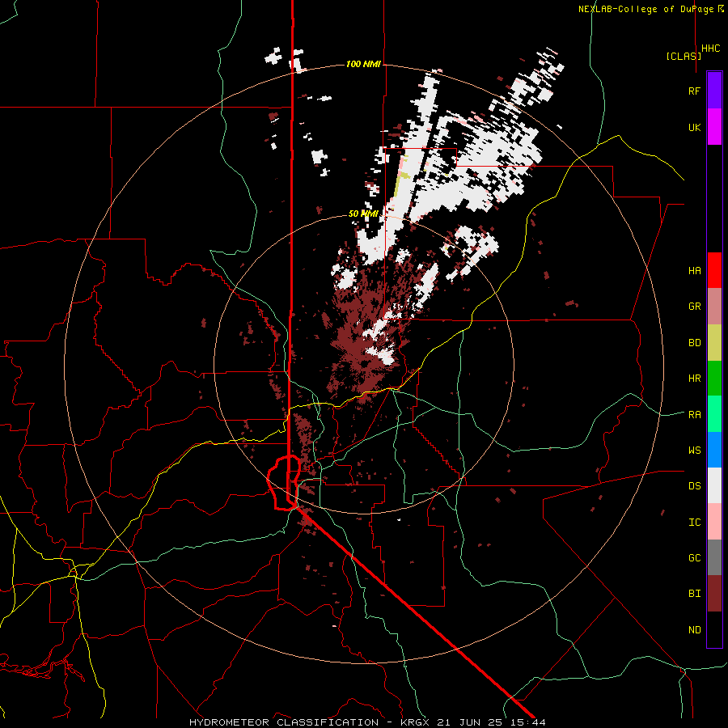Click the ND legend label
The image size is (728, 728).
click(x=694, y=630)
